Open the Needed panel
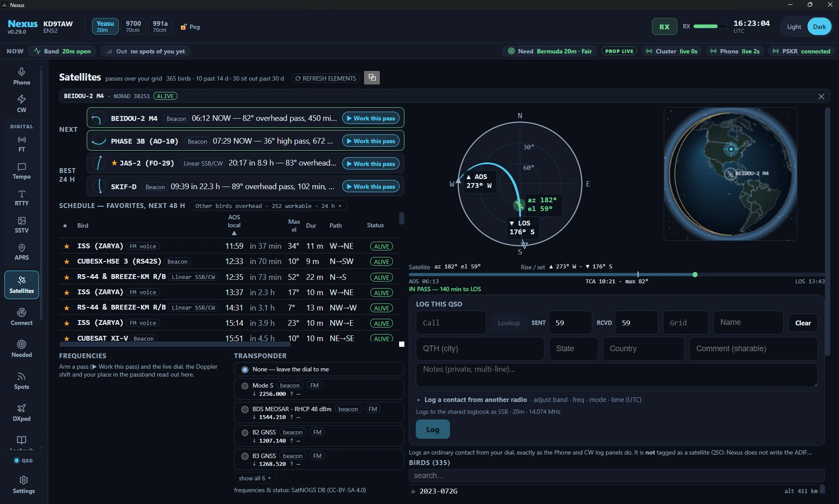839x504 pixels. (21, 349)
